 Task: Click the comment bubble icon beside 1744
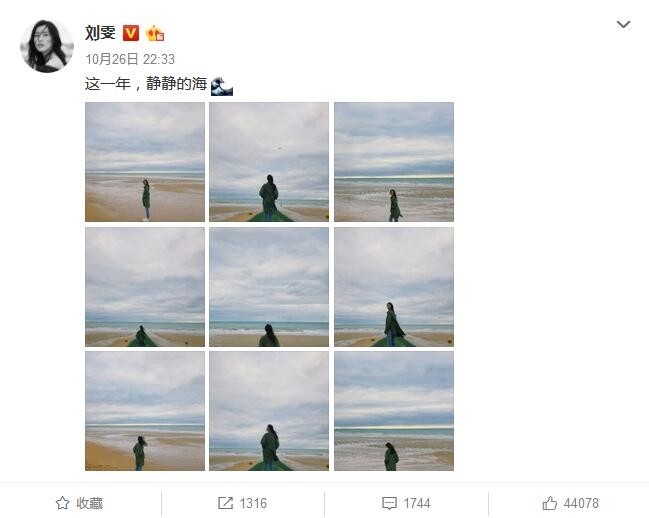coord(389,504)
